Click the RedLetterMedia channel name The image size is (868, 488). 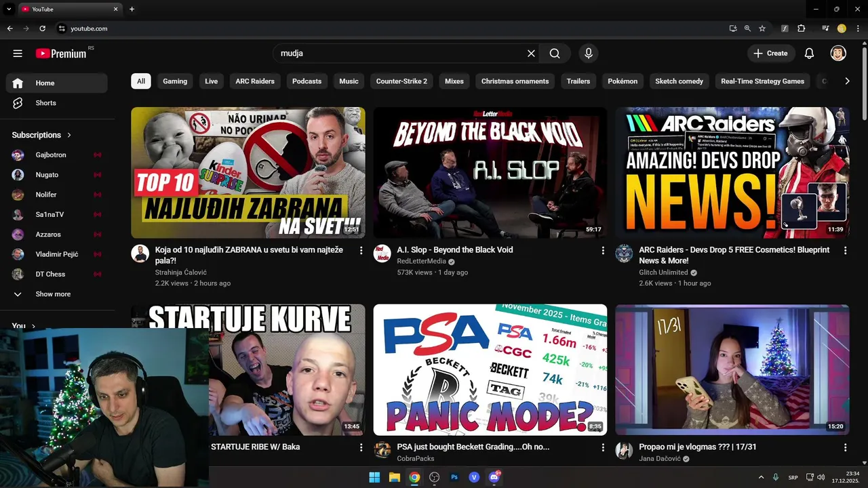click(x=421, y=262)
